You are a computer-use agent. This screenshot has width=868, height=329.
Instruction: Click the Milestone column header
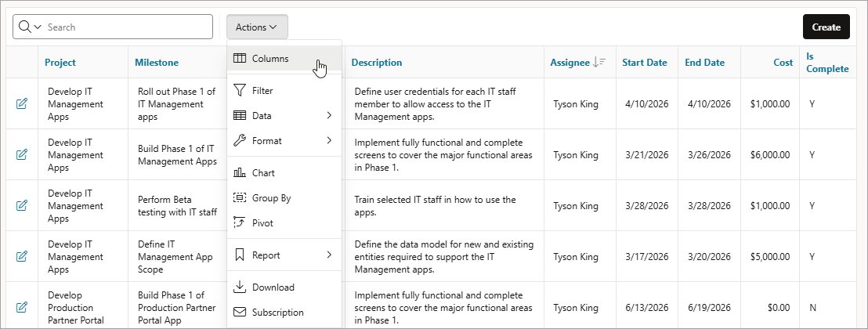click(x=157, y=63)
